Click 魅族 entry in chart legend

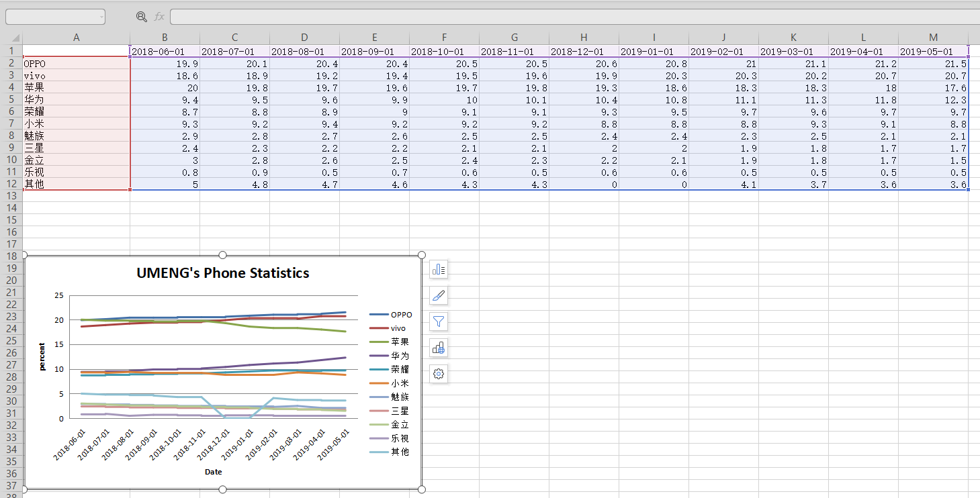tap(390, 397)
